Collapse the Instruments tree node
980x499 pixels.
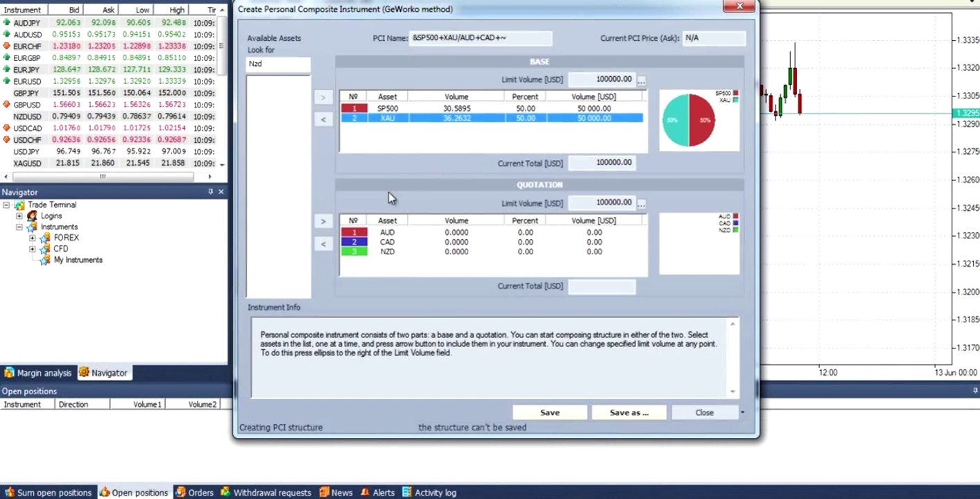(19, 227)
